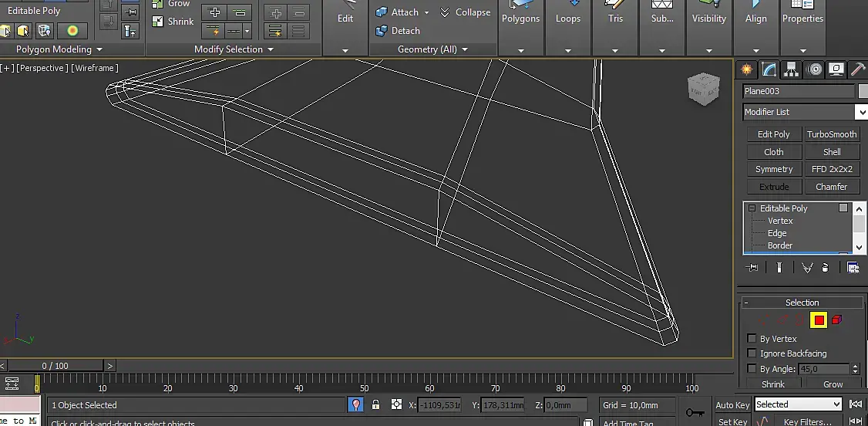Open the Hierarchy command panel tab

(x=792, y=69)
